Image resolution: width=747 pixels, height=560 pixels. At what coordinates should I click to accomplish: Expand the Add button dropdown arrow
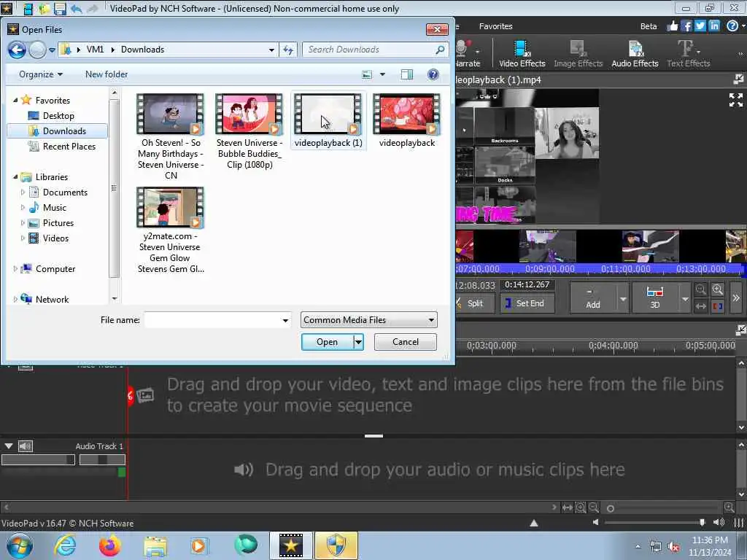tap(623, 298)
